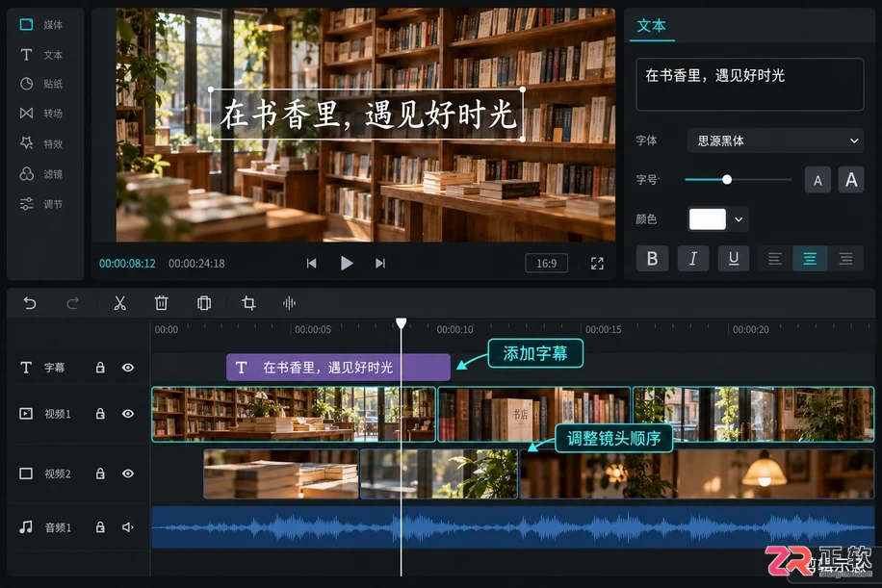Screen dimensions: 882x588
Task: Select the blue audio waveform clip
Action: [x=513, y=527]
